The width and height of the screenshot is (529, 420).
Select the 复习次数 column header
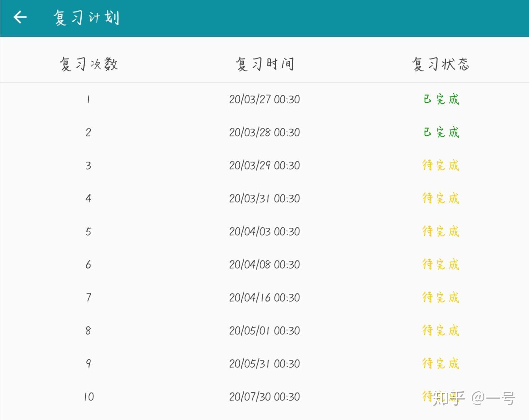89,64
